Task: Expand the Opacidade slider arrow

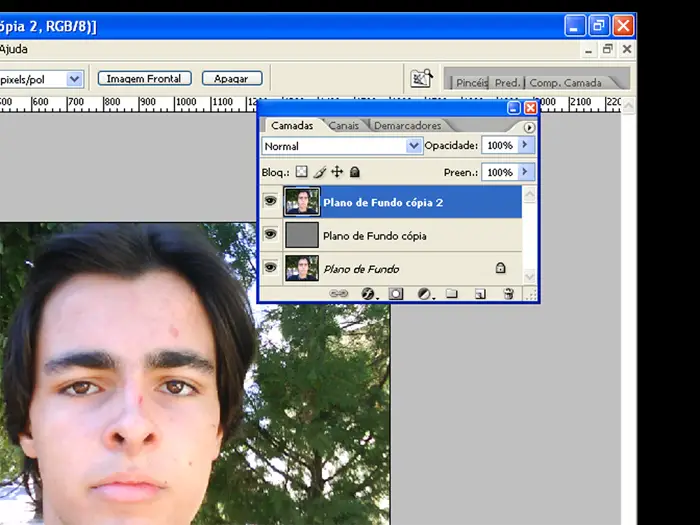Action: click(x=525, y=146)
